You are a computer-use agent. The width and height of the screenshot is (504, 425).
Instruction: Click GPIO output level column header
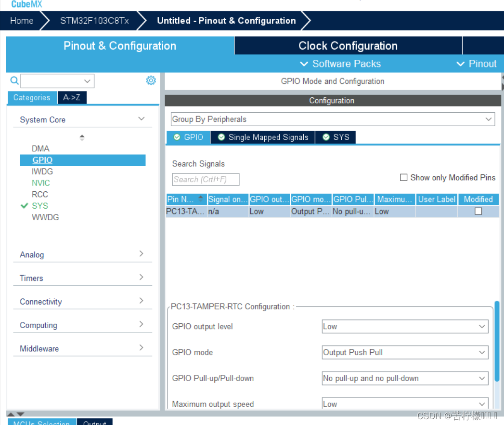pos(270,199)
